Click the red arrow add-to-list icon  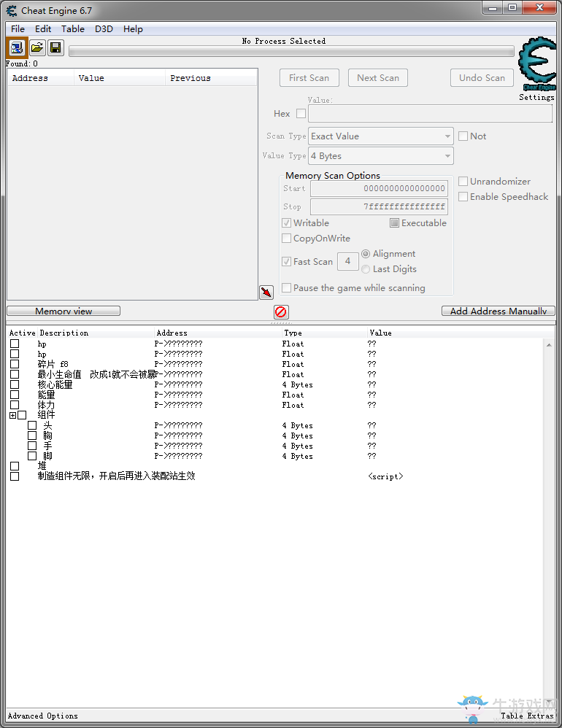[266, 292]
